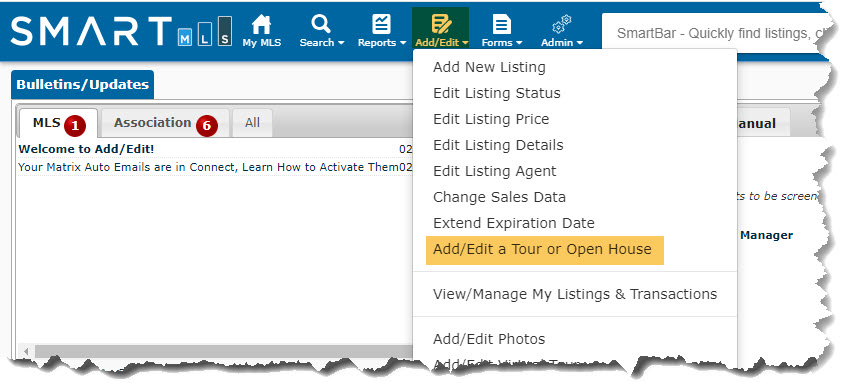Open the Welcome to Add/Edit! bulletin
Viewport: 842px width, 383px height.
point(86,149)
